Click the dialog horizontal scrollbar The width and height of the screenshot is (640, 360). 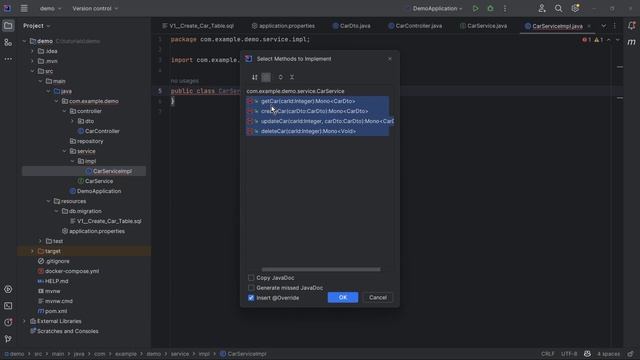click(321, 269)
